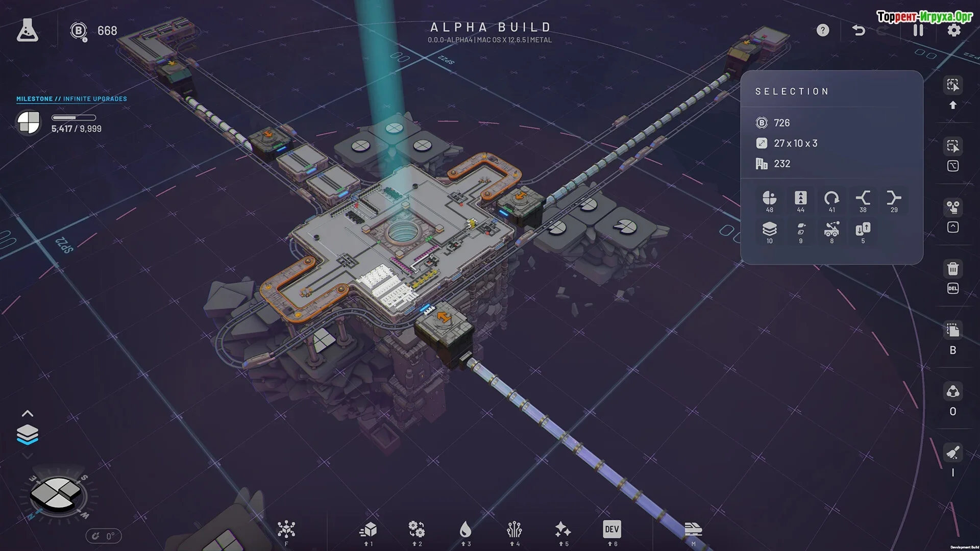Open the settings gear

[x=953, y=31]
